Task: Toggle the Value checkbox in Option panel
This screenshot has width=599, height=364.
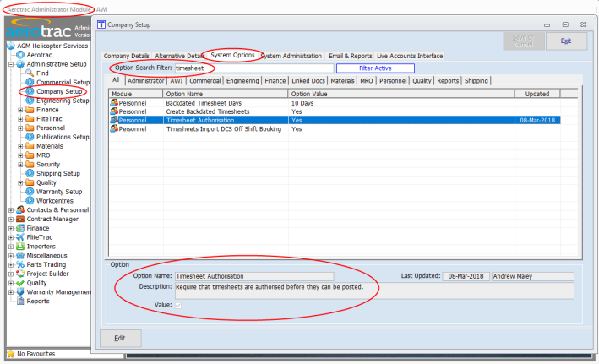Action: [178, 305]
